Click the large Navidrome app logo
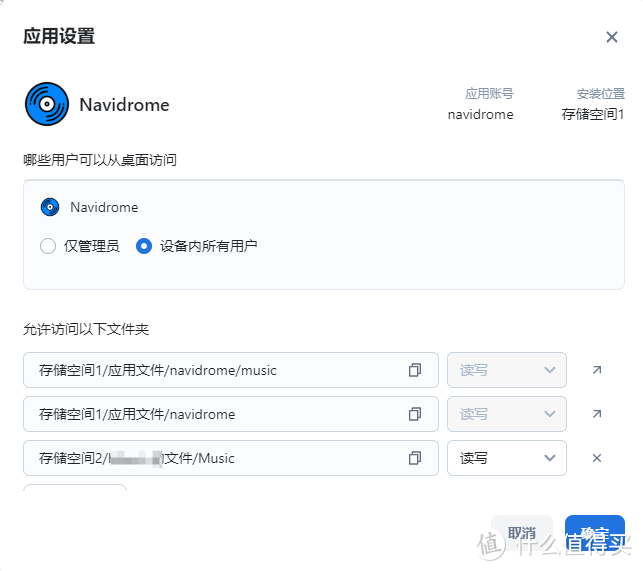The image size is (643, 571). click(x=47, y=104)
